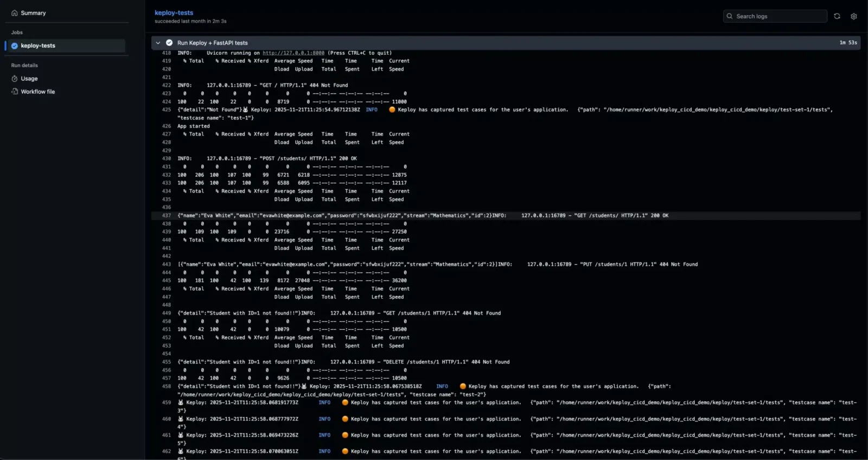
Task: Focus the Search logs input field
Action: tap(778, 16)
